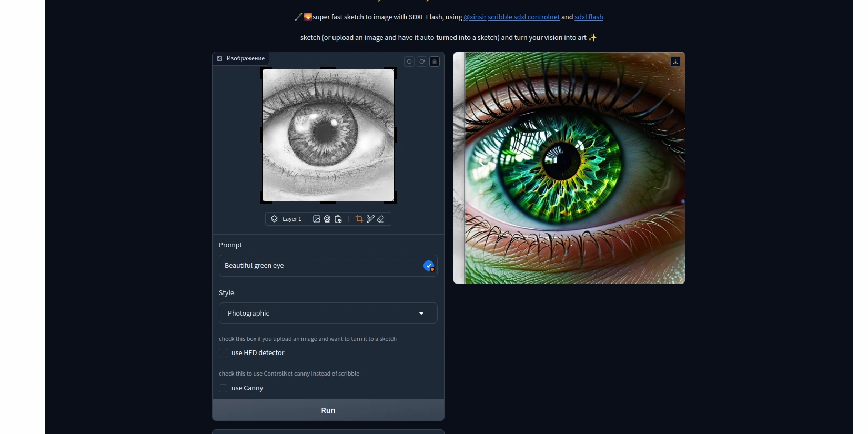
Task: Select the crop tool
Action: 359,219
